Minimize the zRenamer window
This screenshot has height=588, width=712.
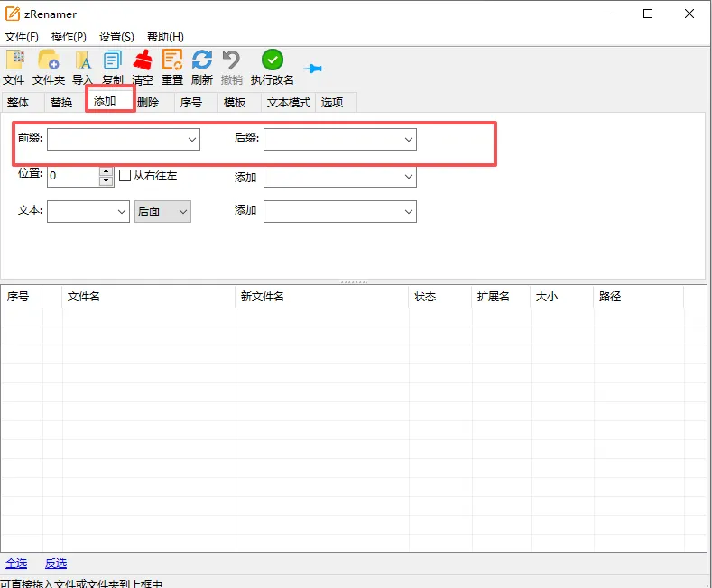607,14
